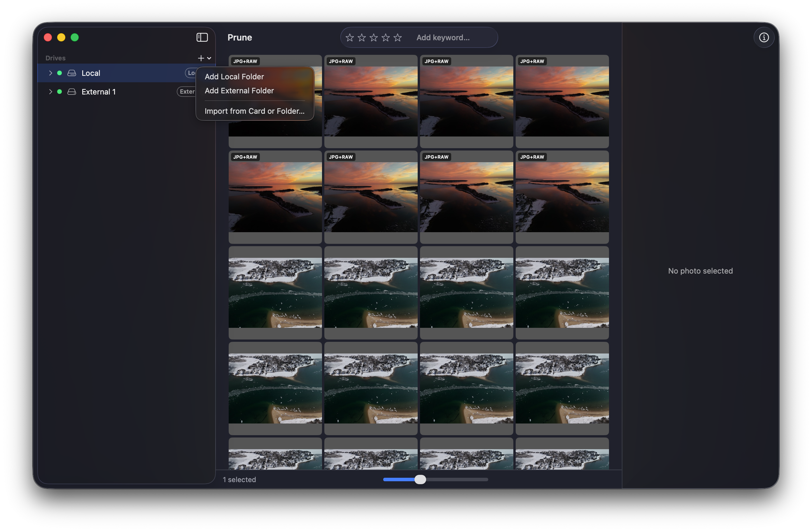
Task: Click JPG+RAW badge on first second-row photo
Action: coord(245,157)
